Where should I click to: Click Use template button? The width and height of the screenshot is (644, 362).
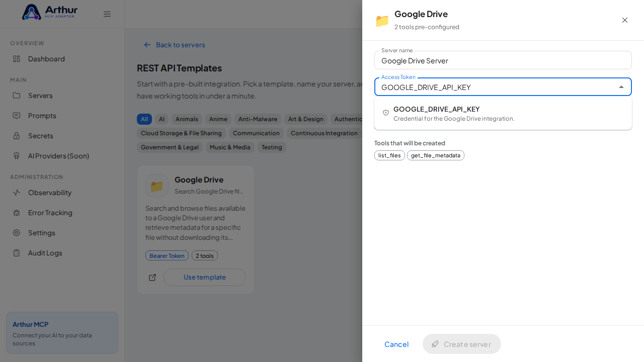click(x=205, y=277)
